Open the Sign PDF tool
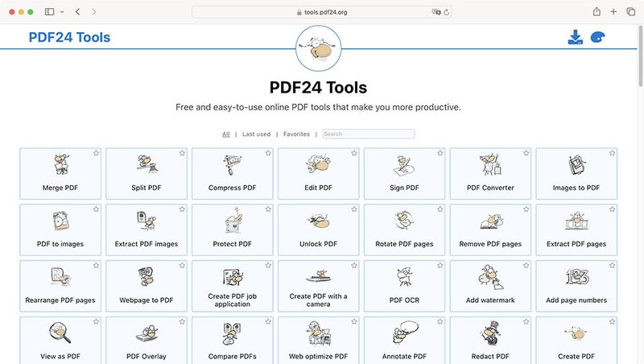The height and width of the screenshot is (364, 644). coord(405,174)
